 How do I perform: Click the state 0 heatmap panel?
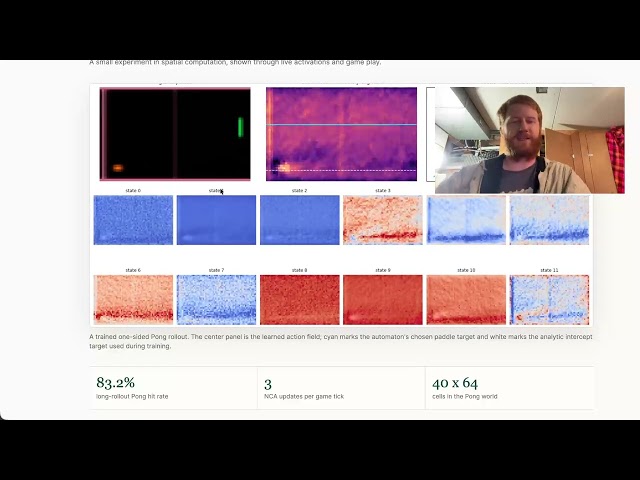pyautogui.click(x=133, y=220)
